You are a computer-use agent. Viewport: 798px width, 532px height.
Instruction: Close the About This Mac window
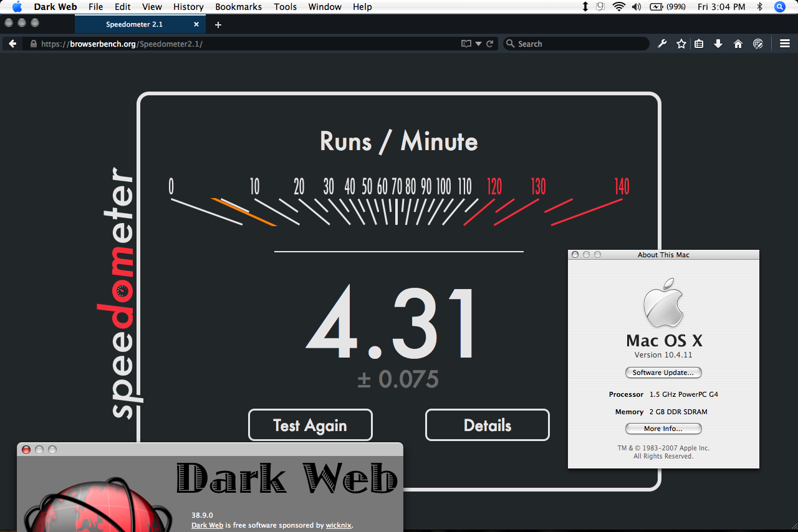[x=575, y=255]
